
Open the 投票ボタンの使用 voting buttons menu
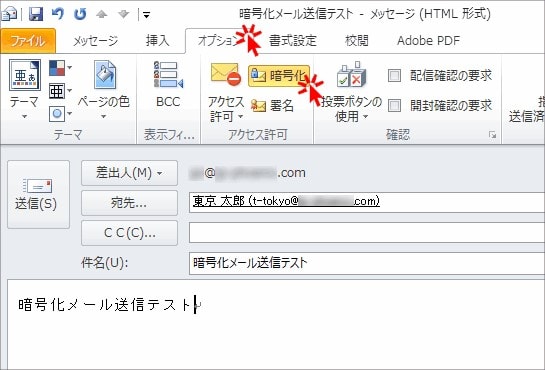(351, 92)
